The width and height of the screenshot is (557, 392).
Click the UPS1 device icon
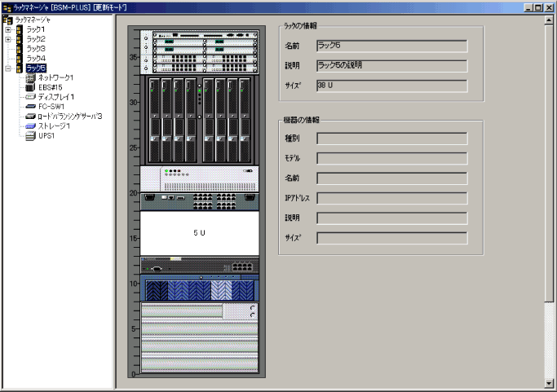(31, 136)
